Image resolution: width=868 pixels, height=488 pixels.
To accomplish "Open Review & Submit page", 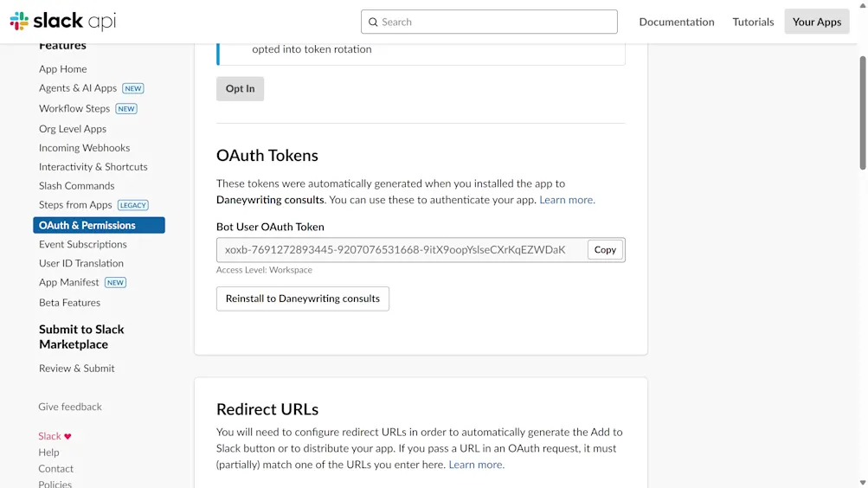I will click(x=76, y=368).
